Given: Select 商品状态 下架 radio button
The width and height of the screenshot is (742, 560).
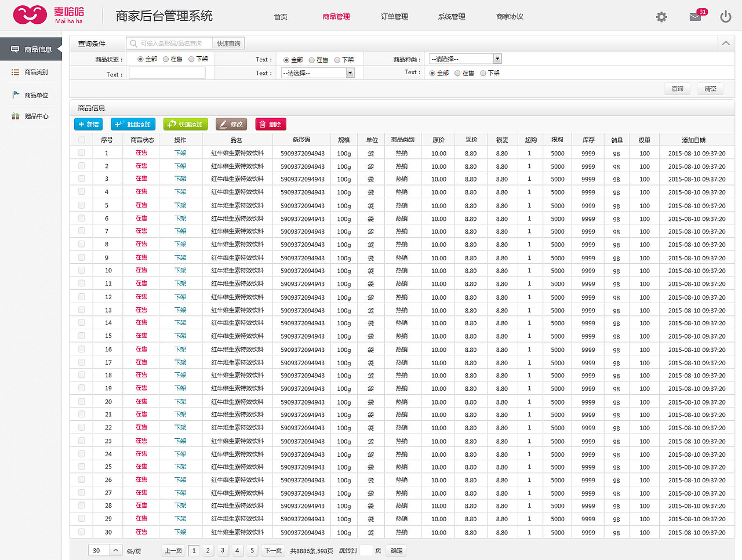Looking at the screenshot, I should click(x=191, y=59).
